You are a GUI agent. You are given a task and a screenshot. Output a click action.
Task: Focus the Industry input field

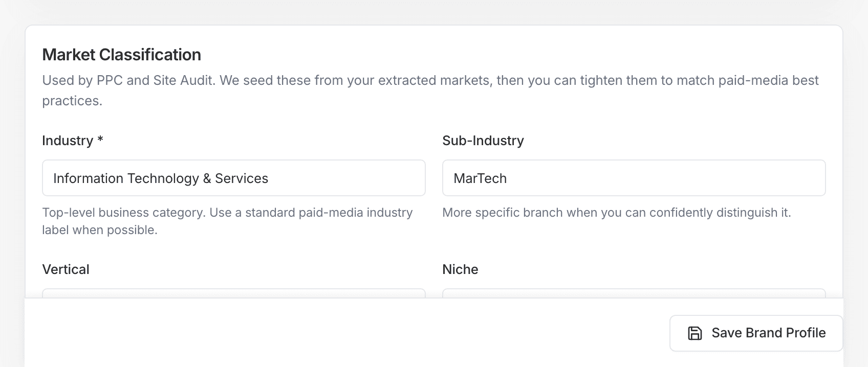tap(234, 178)
